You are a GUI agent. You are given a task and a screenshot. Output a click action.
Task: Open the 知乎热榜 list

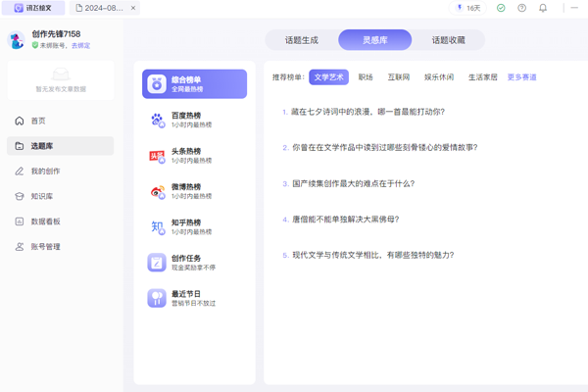click(x=186, y=227)
